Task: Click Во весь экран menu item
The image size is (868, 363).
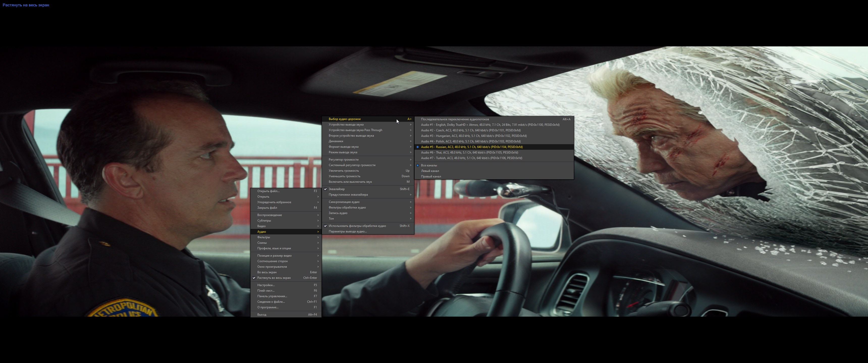Action: (286, 273)
